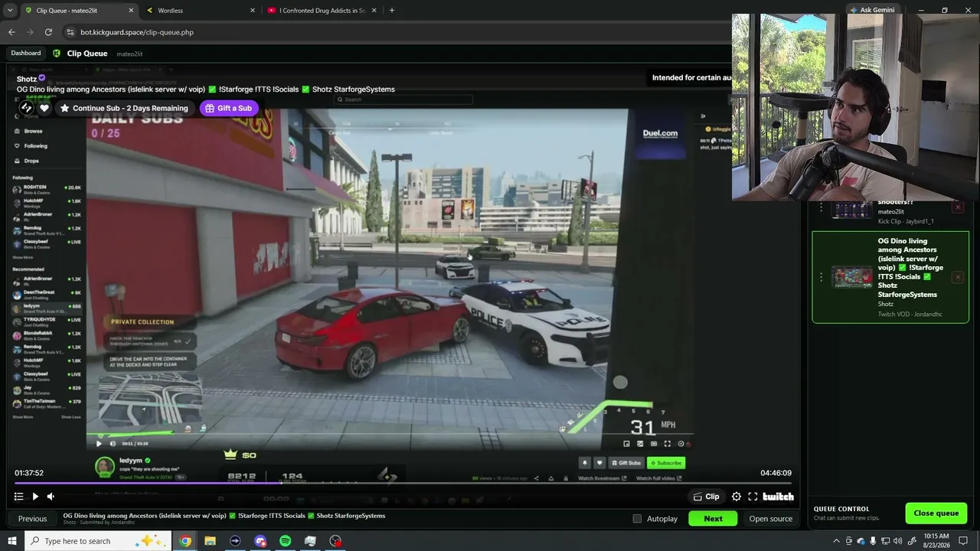Click the Gift a Sub button
Screen dimensions: 980x551
tap(229, 108)
